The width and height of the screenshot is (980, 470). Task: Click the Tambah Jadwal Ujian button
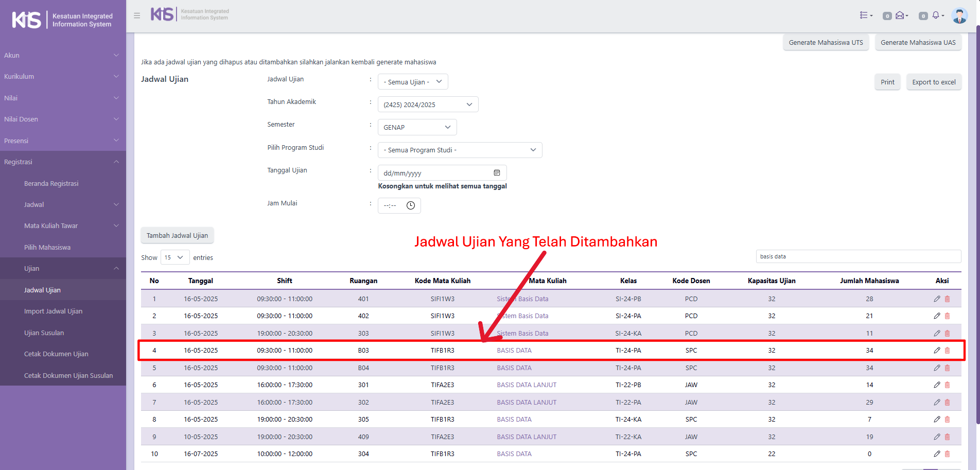177,236
